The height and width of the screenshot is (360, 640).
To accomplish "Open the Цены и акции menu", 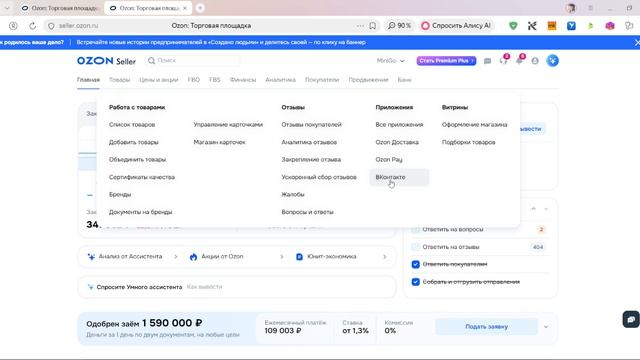I will point(159,80).
